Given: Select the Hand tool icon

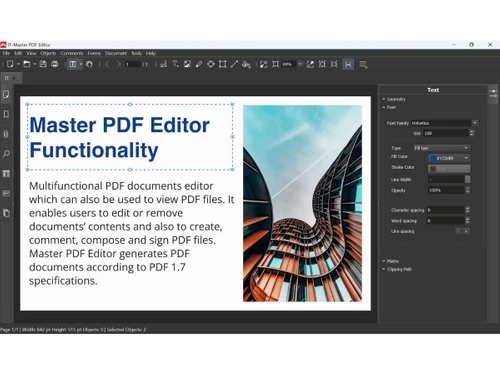Looking at the screenshot, I should [89, 64].
